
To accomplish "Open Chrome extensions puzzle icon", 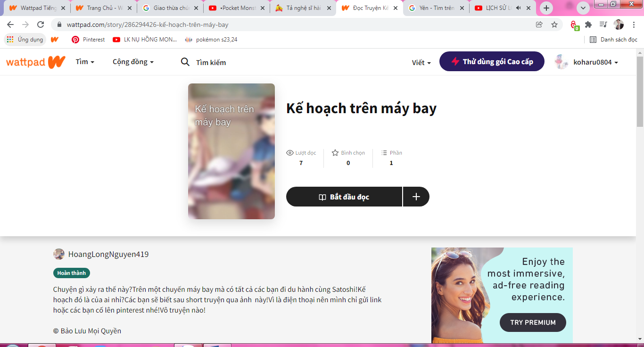I will [x=588, y=25].
